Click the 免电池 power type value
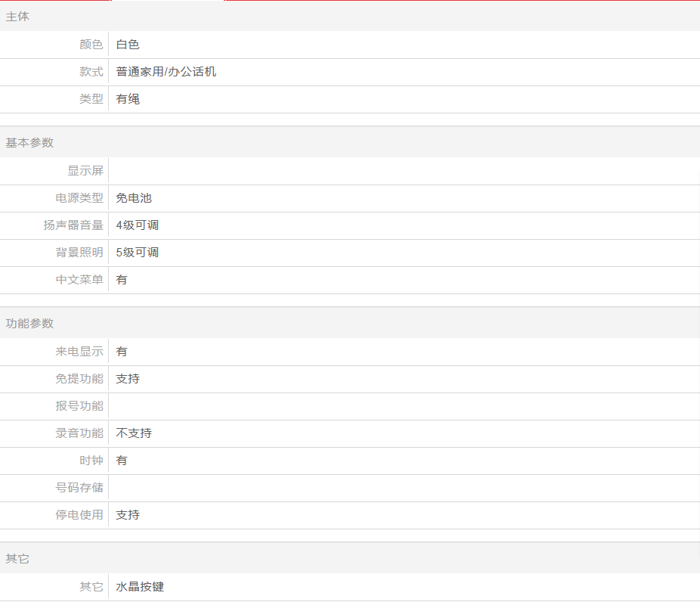This screenshot has height=602, width=700. coord(134,198)
